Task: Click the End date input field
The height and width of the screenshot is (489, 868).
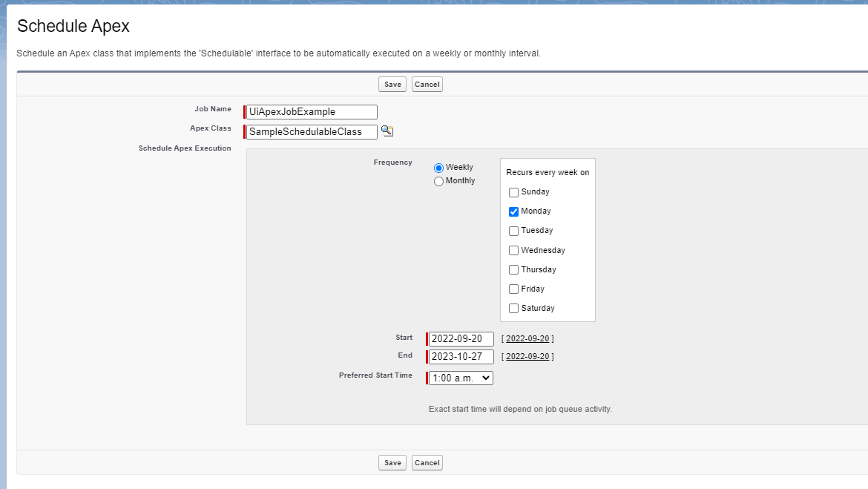Action: pos(460,356)
